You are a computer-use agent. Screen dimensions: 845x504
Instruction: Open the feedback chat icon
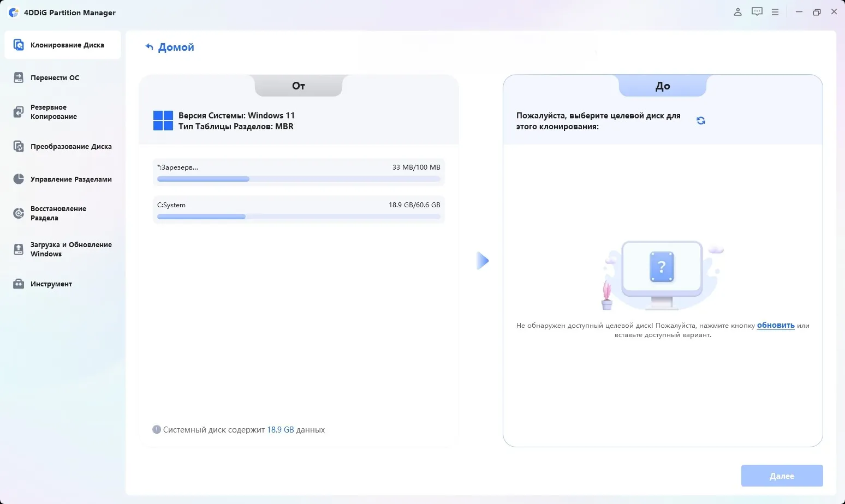(757, 12)
